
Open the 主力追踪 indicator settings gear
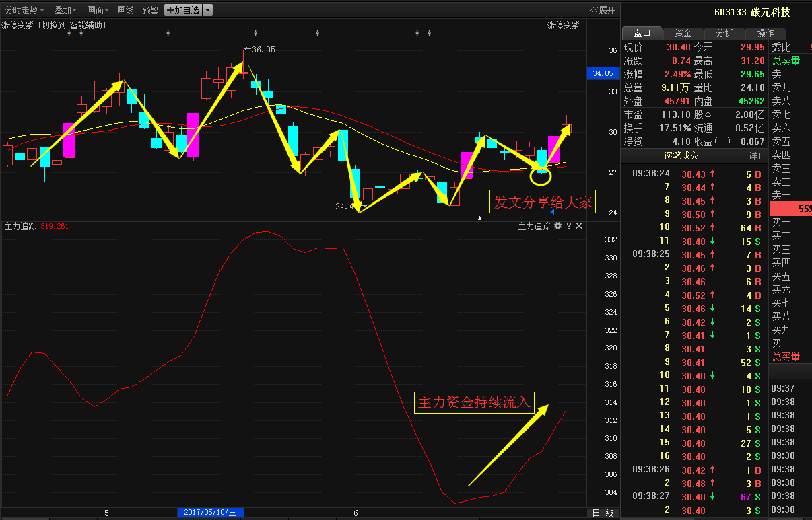coord(557,227)
